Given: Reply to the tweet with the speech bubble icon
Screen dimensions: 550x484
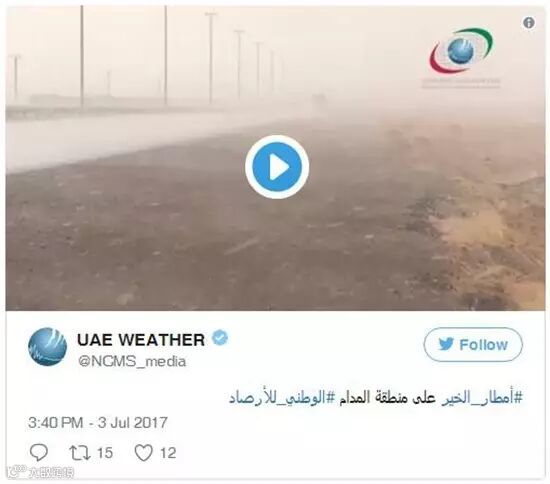Looking at the screenshot, I should click(39, 452).
